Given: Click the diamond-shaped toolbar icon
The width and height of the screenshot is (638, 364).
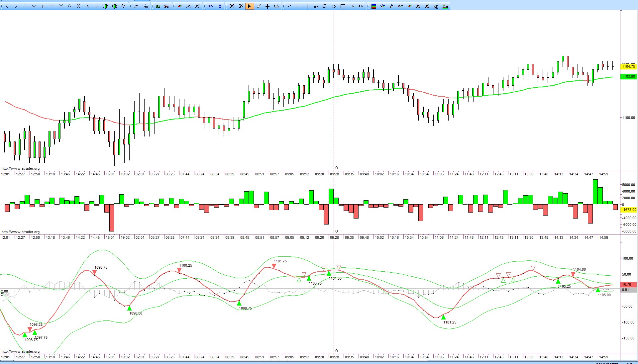Looking at the screenshot, I should point(69,6).
